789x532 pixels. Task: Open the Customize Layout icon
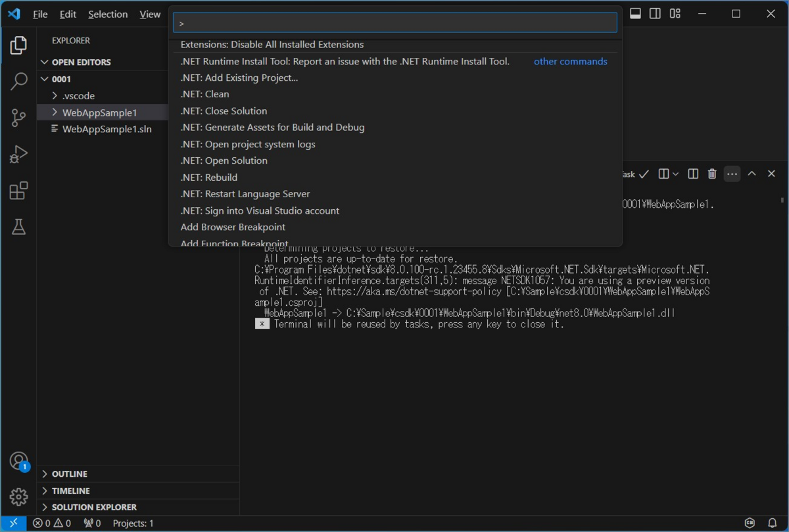pos(675,14)
